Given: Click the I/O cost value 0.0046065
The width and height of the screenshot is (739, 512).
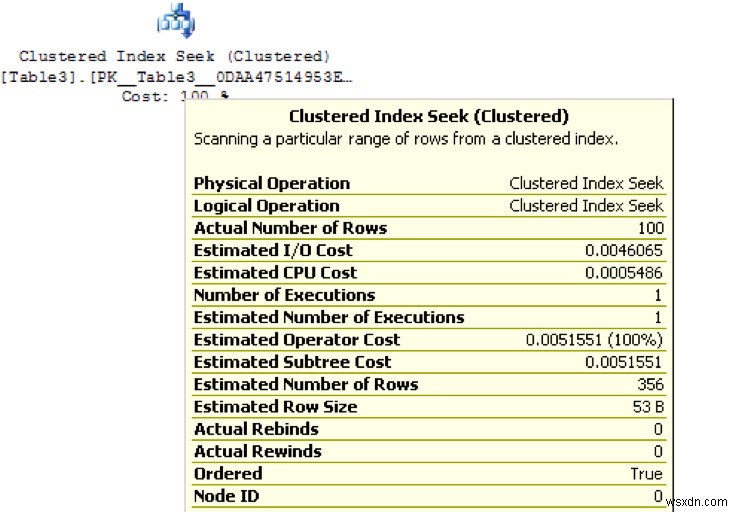Looking at the screenshot, I should (x=624, y=250).
